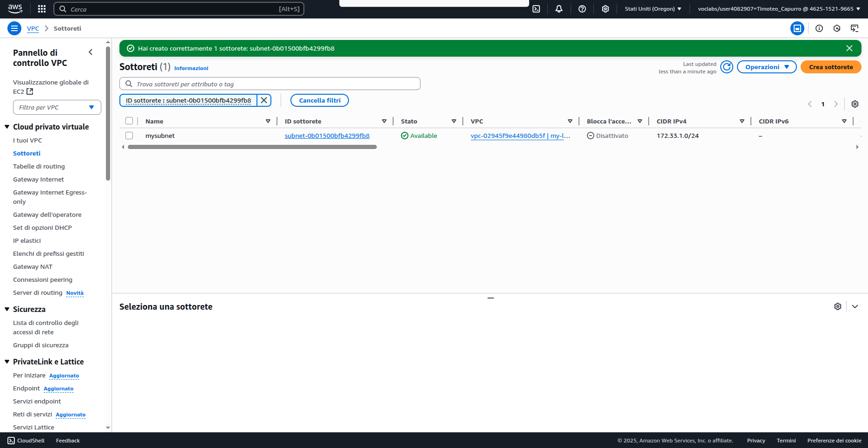
Task: Focus the Cerca search field
Action: coord(179,9)
